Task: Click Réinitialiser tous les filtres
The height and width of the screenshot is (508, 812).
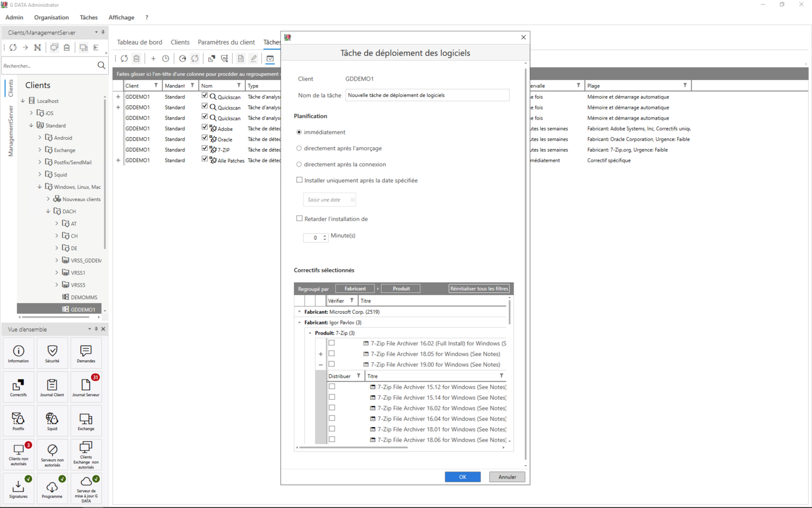Action: click(479, 288)
